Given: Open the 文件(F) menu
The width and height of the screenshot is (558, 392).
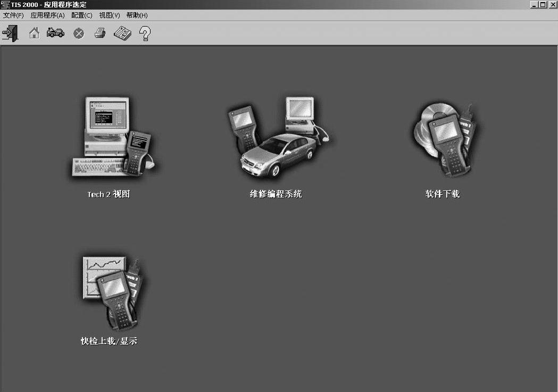Looking at the screenshot, I should pos(13,15).
